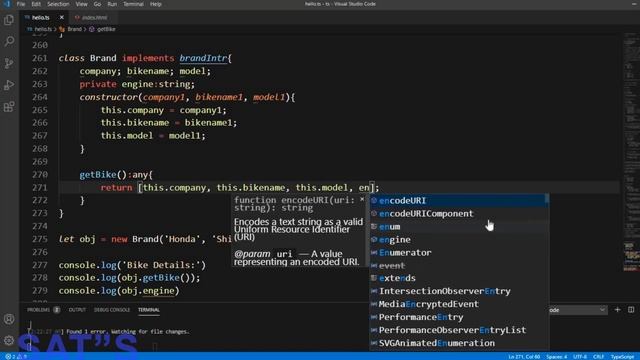Viewport: 640px width, 360px height.
Task: Select the Terminal panel tab
Action: pyautogui.click(x=149, y=310)
